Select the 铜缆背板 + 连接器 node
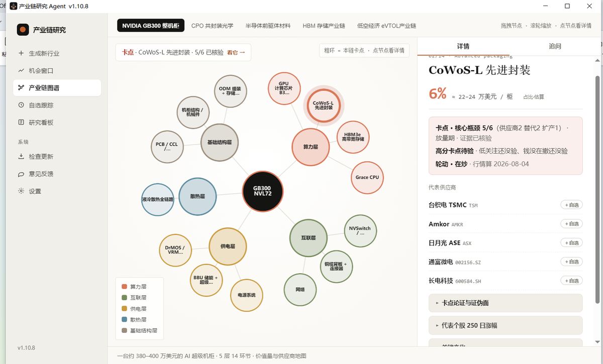The width and height of the screenshot is (603, 364). (x=336, y=266)
